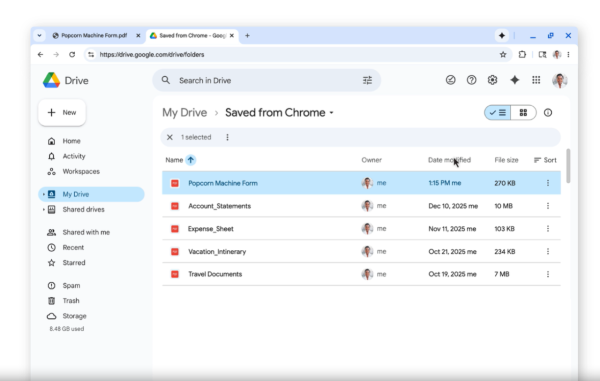Switch to grid layout view

(x=523, y=112)
